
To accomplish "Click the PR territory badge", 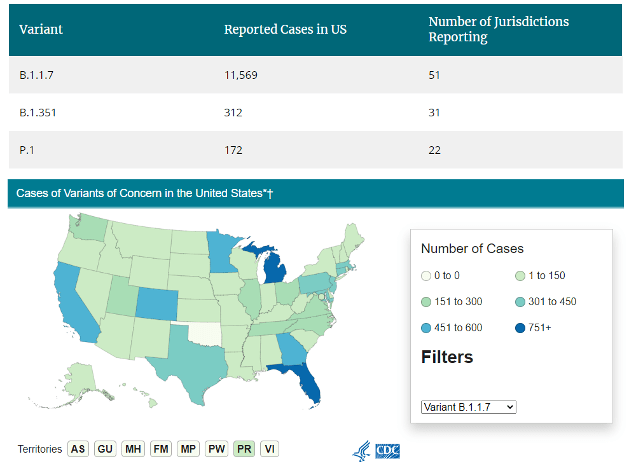I will pyautogui.click(x=243, y=450).
